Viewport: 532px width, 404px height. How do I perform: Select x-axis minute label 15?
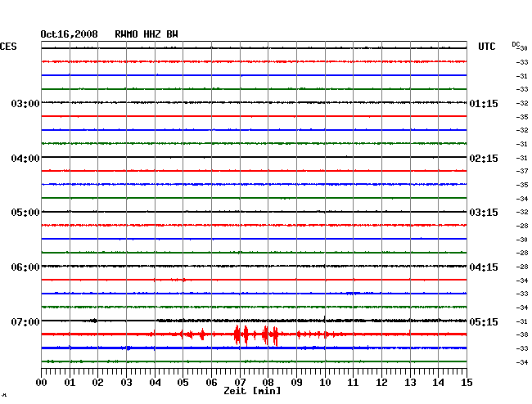pos(467,382)
